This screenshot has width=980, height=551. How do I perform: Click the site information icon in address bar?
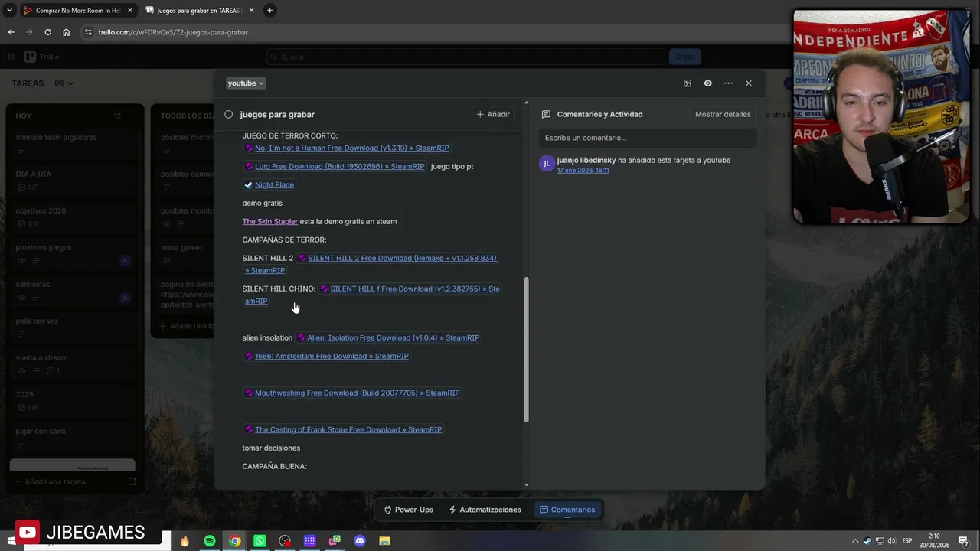[x=88, y=32]
